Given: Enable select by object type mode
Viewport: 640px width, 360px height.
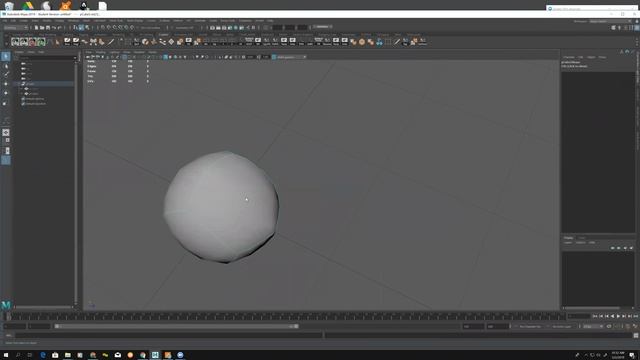Looking at the screenshot, I should click(x=81, y=28).
